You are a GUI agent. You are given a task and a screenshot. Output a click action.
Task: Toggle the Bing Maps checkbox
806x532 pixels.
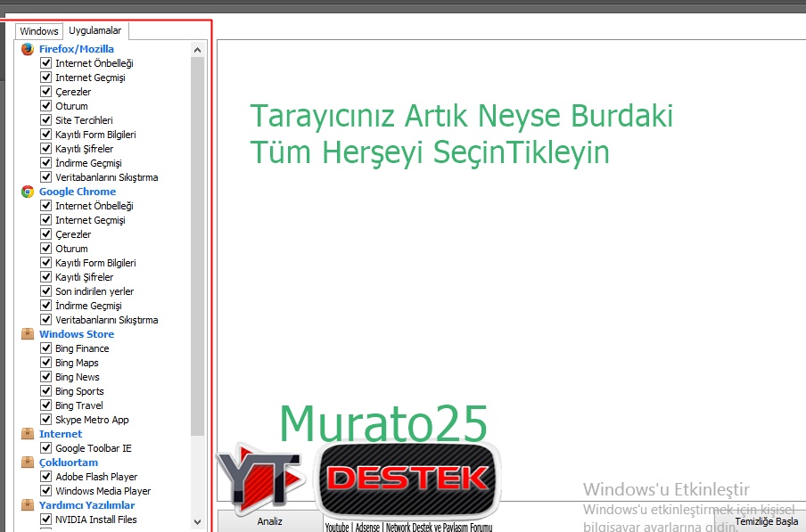pyautogui.click(x=45, y=363)
